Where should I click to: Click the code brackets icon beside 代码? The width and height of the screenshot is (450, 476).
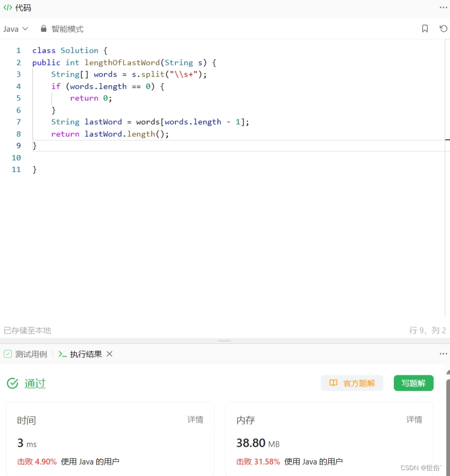pos(8,8)
